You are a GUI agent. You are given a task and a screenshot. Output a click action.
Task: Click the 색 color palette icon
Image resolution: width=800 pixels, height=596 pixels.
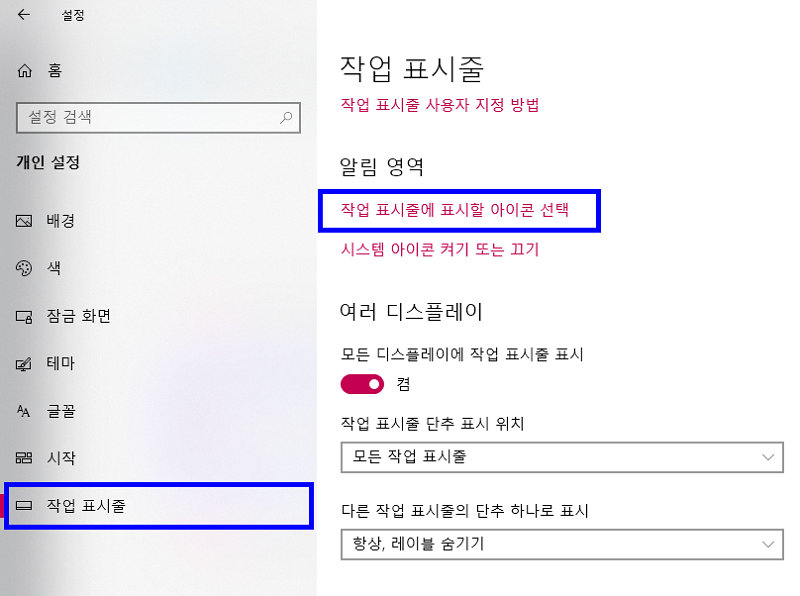(x=24, y=268)
